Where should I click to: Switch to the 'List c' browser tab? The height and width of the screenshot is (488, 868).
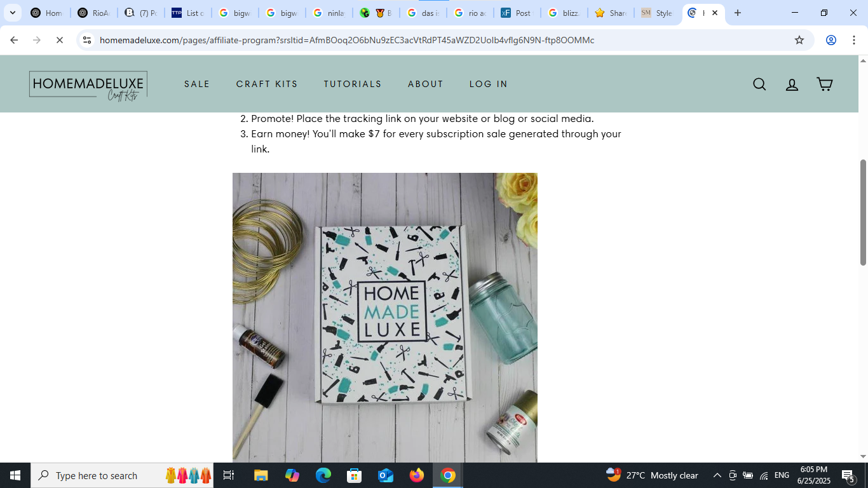click(187, 13)
